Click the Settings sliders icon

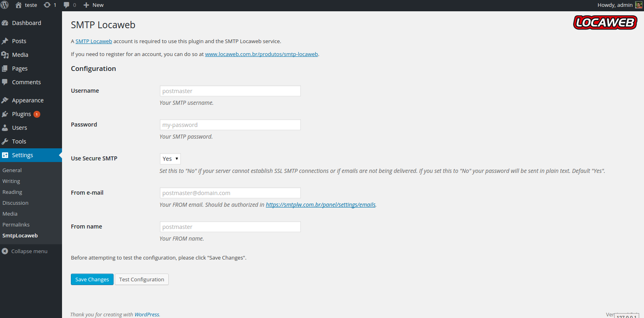pyautogui.click(x=5, y=155)
